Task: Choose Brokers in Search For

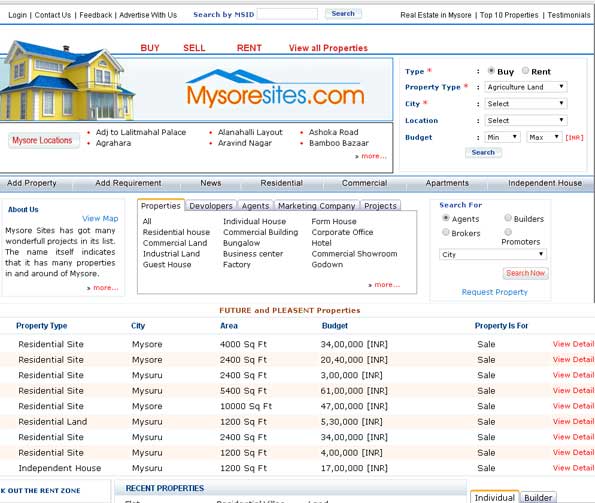Action: coord(446,232)
